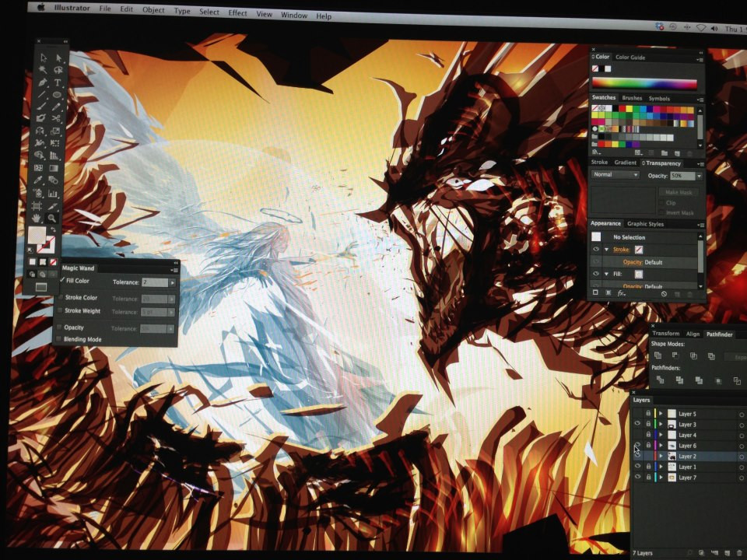Screen dimensions: 747x560
Task: Enable the Stroke Color checkbox
Action: point(61,296)
